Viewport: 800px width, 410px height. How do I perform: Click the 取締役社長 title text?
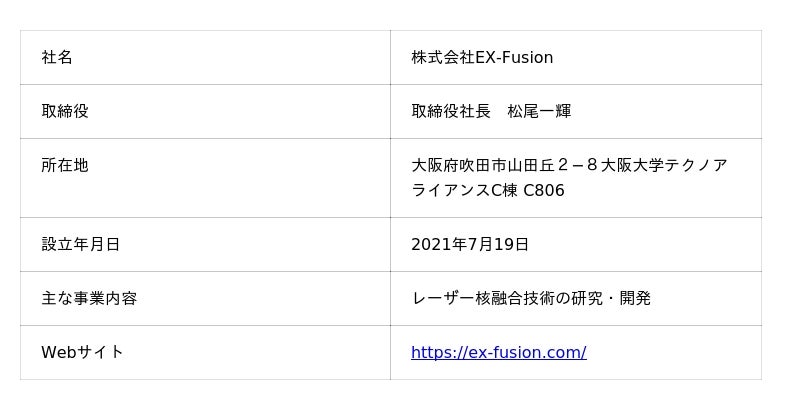tap(451, 111)
